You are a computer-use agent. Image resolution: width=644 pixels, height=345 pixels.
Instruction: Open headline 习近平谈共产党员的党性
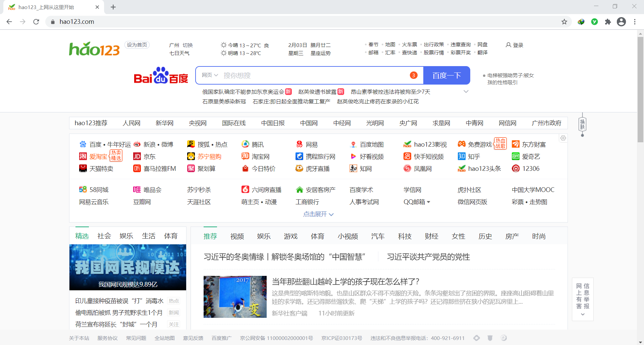pyautogui.click(x=428, y=257)
